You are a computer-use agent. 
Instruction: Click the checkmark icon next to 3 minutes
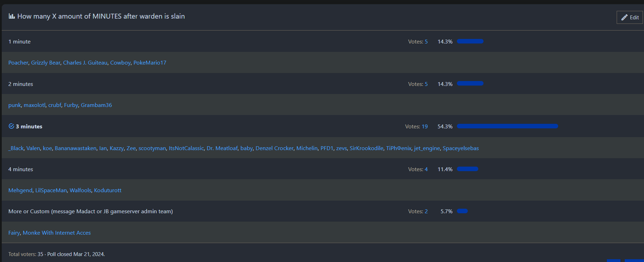[11, 126]
